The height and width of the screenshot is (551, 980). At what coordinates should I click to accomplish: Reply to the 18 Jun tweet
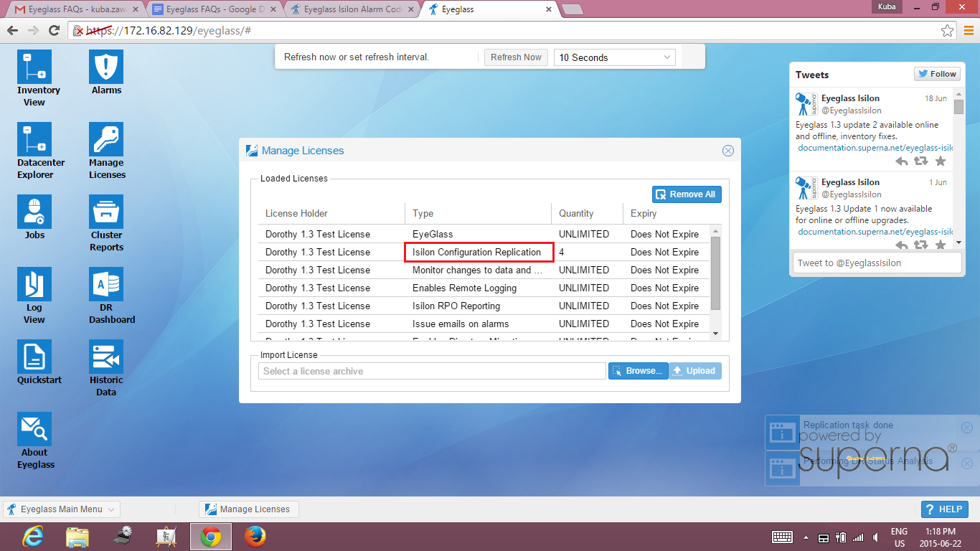pyautogui.click(x=902, y=161)
